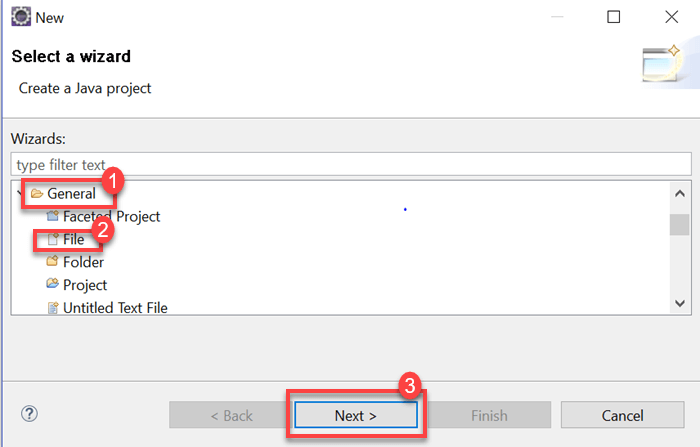
Task: Click the Eclipse icon in title bar
Action: click(x=19, y=17)
